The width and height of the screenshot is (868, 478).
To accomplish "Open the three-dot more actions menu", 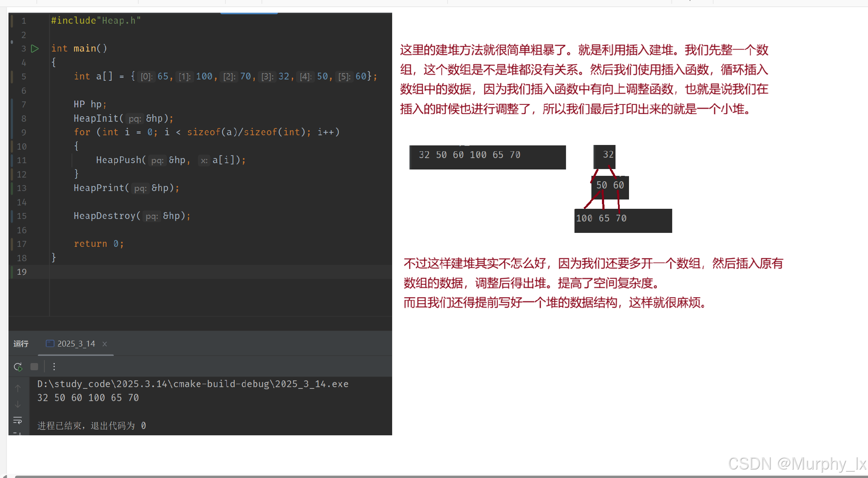I will [54, 367].
